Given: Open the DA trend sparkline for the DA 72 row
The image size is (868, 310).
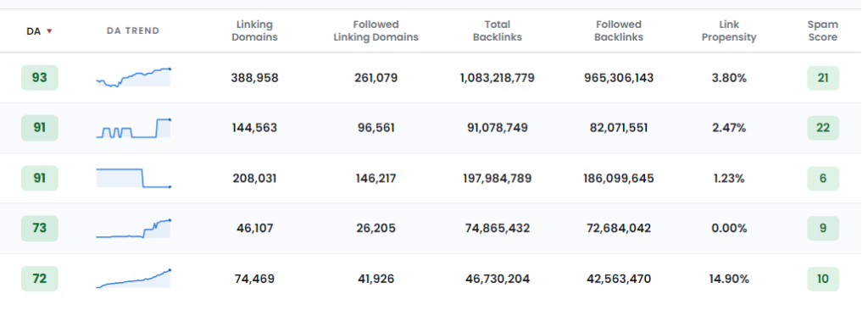Looking at the screenshot, I should pos(133,279).
